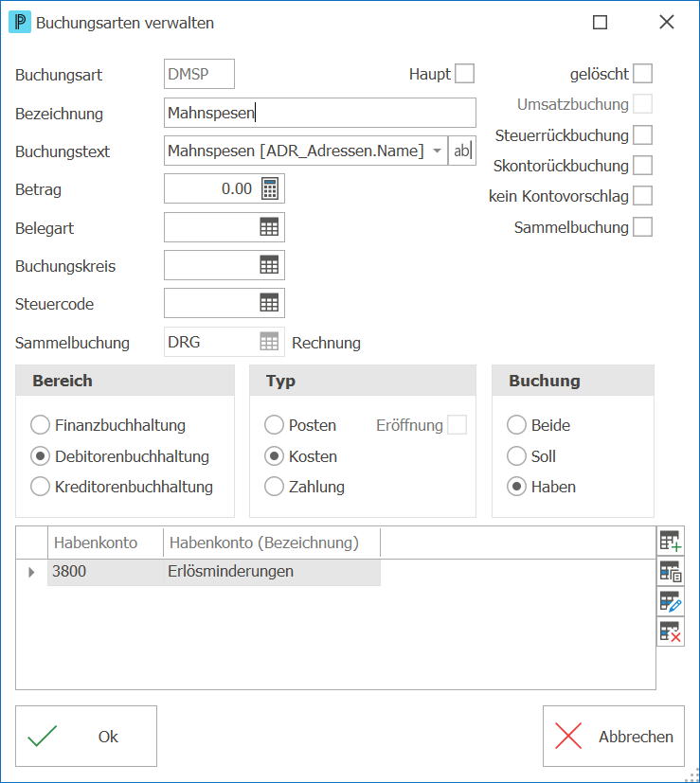Image resolution: width=700 pixels, height=783 pixels.
Task: Edit the account row with the pencil grid icon
Action: point(671,602)
